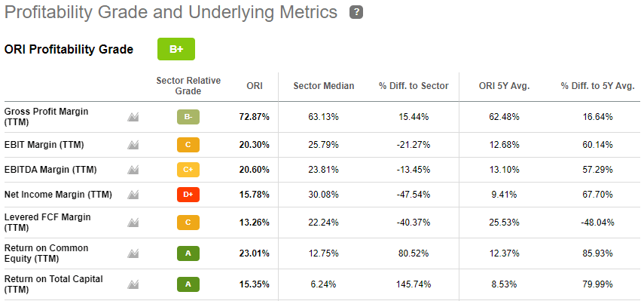Viewport: 644px width, 301px height.
Task: Click the A grade for Return on Common Equity
Action: click(x=188, y=253)
